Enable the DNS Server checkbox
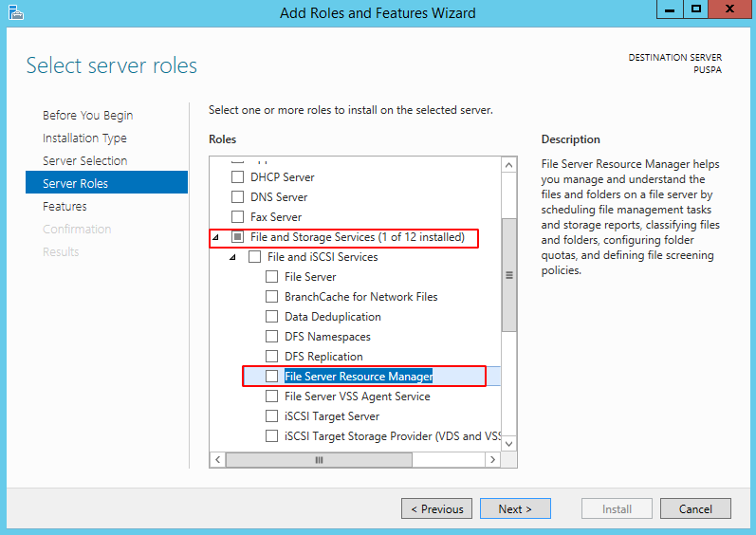The width and height of the screenshot is (756, 535). click(238, 197)
